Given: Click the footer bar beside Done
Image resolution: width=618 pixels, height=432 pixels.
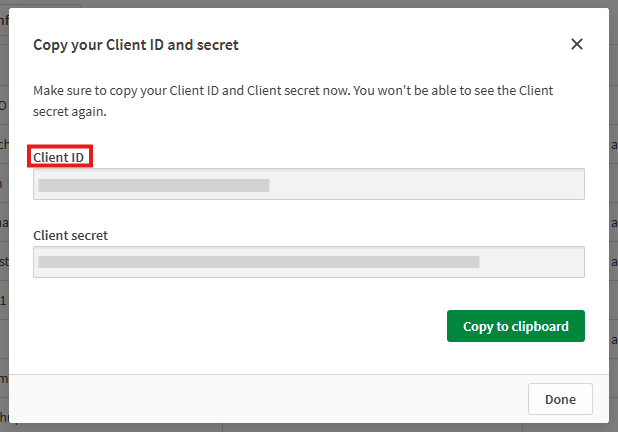Looking at the screenshot, I should click(x=268, y=399).
